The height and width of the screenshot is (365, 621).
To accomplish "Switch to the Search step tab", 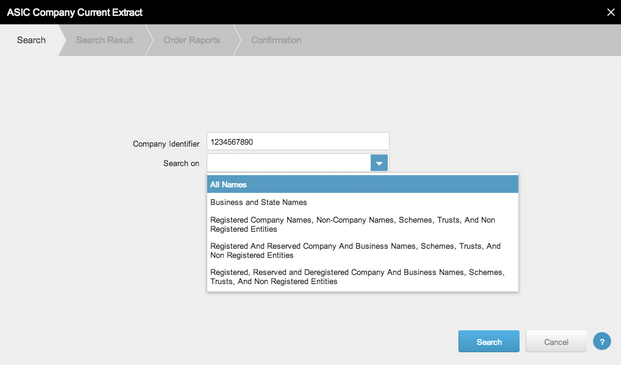I will 31,40.
